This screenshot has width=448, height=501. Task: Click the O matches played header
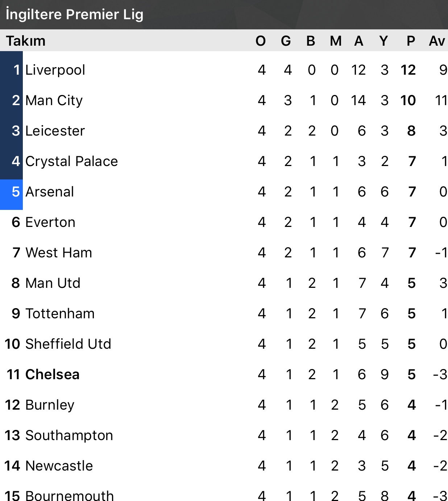[x=261, y=41]
